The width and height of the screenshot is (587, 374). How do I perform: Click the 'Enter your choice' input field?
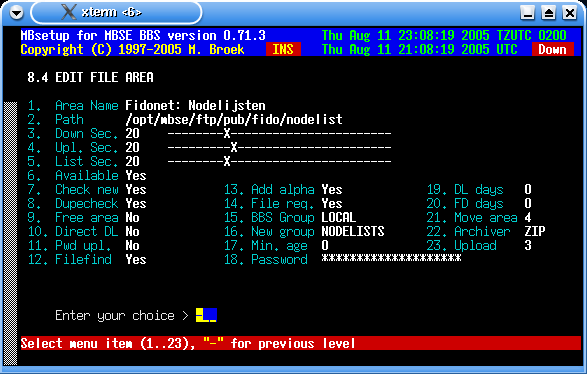206,315
